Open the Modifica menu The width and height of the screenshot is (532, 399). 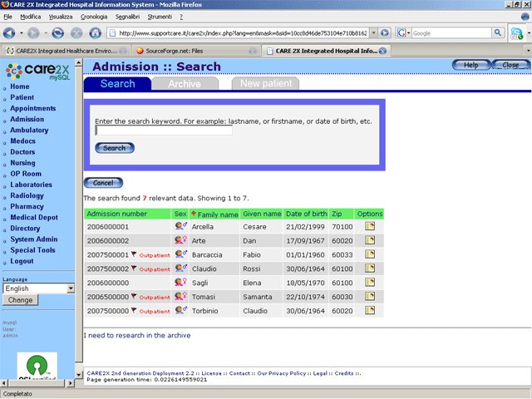coord(30,17)
